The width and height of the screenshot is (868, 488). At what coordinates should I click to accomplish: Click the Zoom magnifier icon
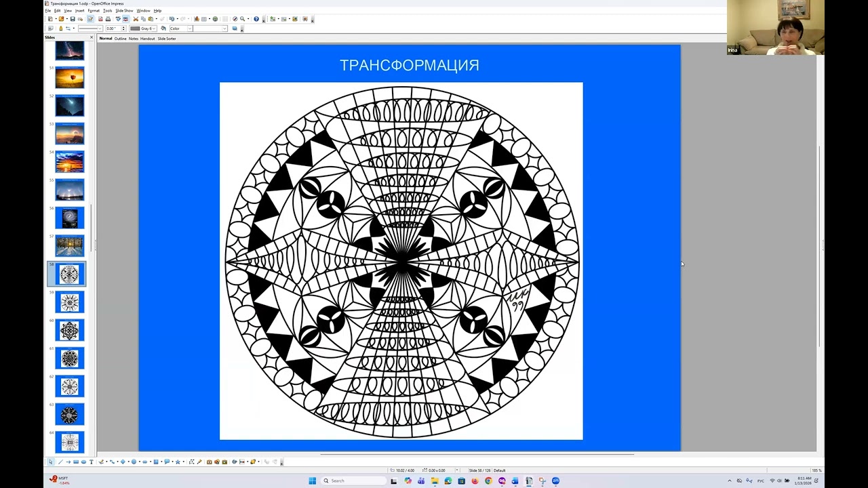242,19
